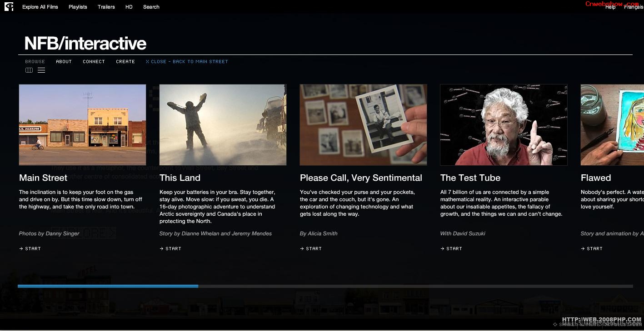Open Explore All Films menu
This screenshot has width=644, height=331.
coord(40,7)
